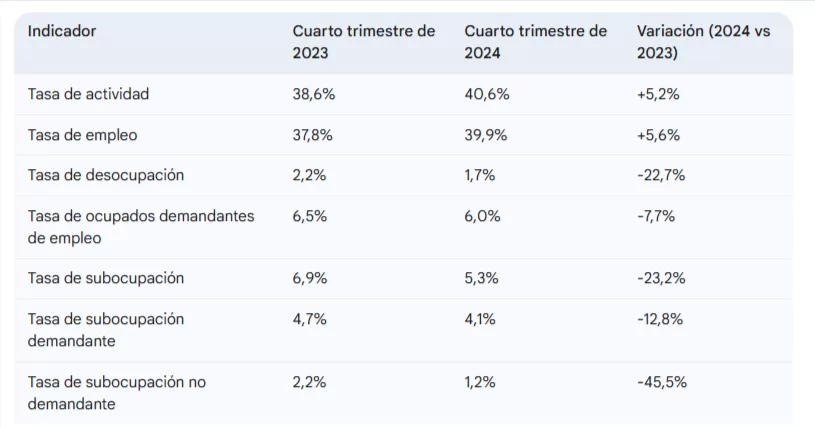This screenshot has width=815, height=427.
Task: Click the Indicador column header
Action: click(x=62, y=31)
